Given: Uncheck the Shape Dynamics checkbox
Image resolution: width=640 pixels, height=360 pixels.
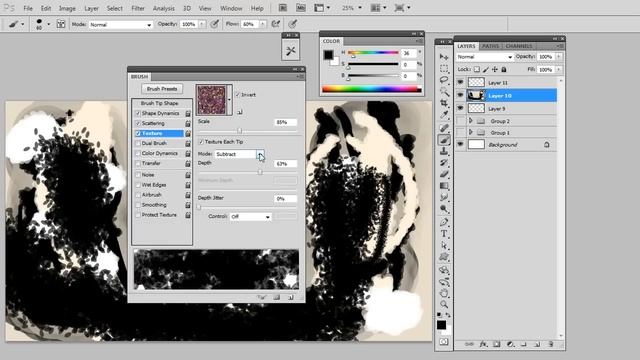Looking at the screenshot, I should [138, 113].
